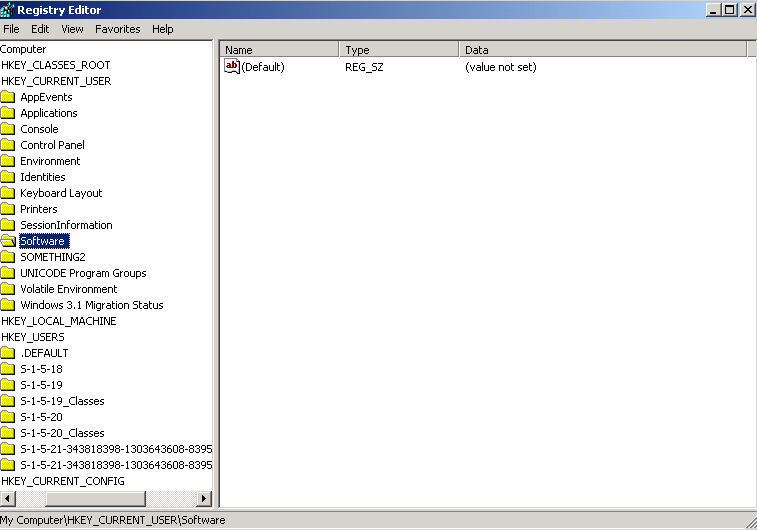Click the (Default) string value icon
Screen dimensions: 757x530
pos(232,67)
